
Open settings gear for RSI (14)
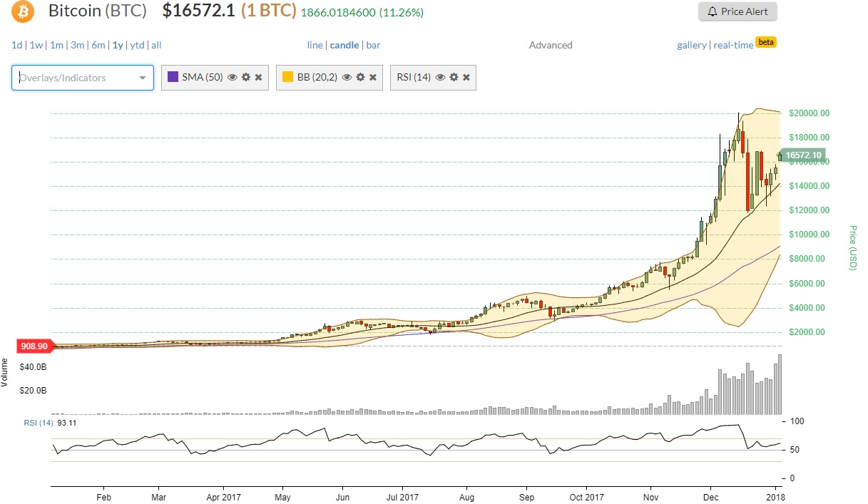(454, 77)
